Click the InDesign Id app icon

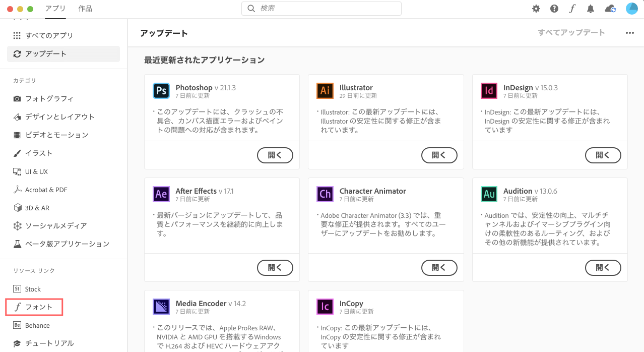pyautogui.click(x=489, y=91)
